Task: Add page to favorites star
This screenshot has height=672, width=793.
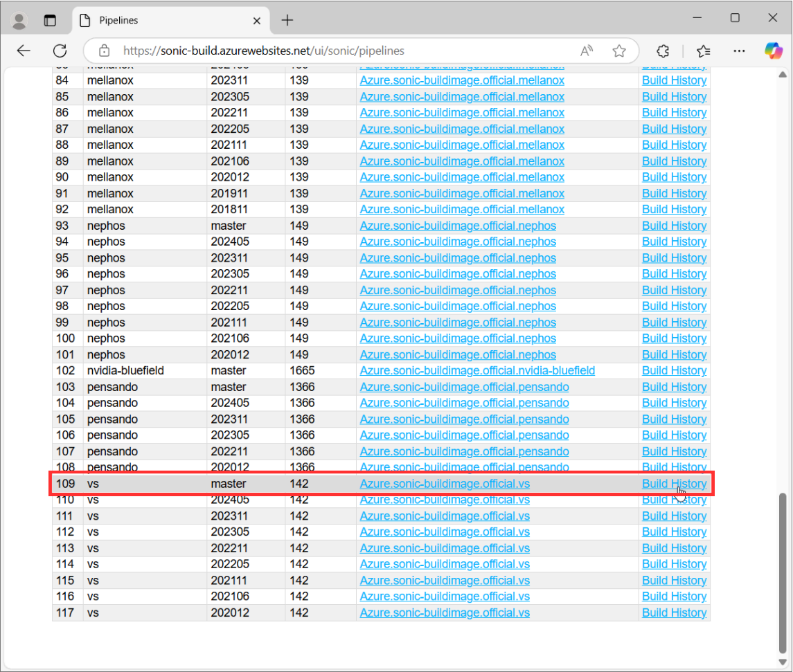Action: (619, 51)
